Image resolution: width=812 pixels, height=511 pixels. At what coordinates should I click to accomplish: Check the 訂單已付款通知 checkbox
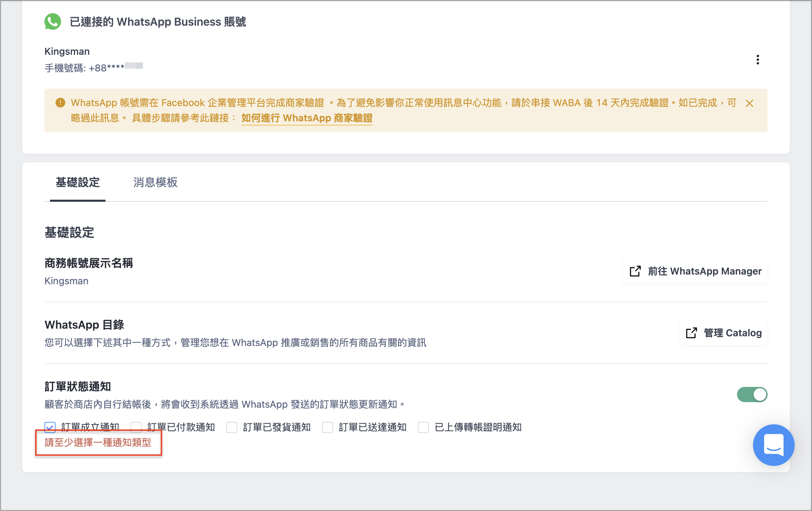136,427
